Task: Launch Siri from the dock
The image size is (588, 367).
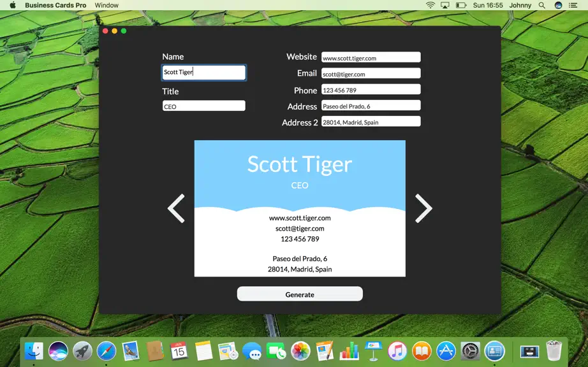Action: pyautogui.click(x=58, y=351)
